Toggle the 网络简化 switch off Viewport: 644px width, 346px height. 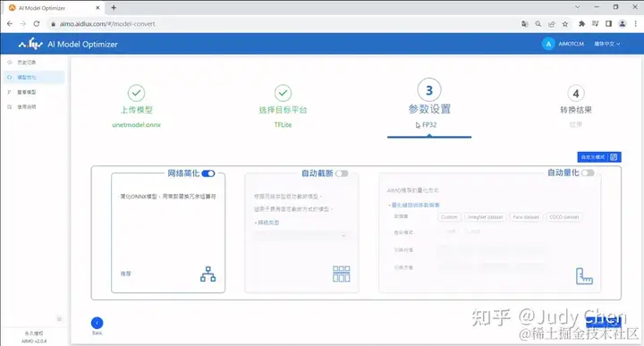coord(208,173)
